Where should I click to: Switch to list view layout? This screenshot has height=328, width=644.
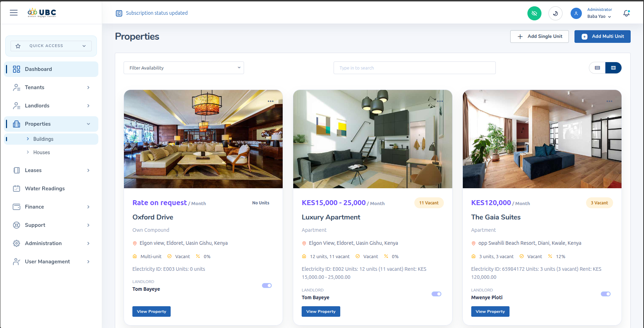[597, 68]
